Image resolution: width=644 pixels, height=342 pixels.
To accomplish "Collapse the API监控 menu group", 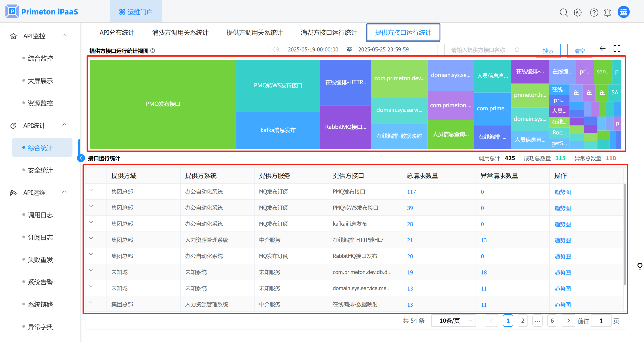I will [64, 36].
